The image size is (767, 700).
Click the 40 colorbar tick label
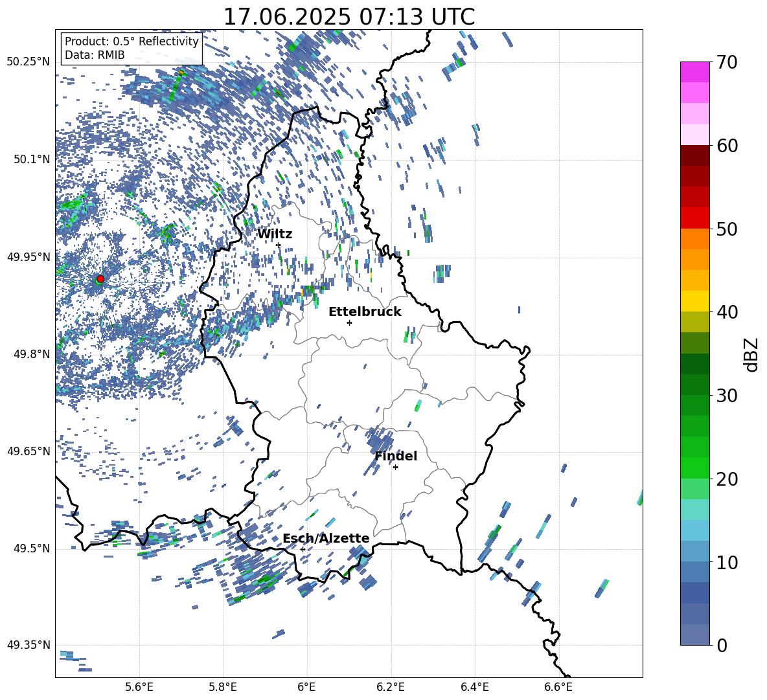pyautogui.click(x=727, y=312)
